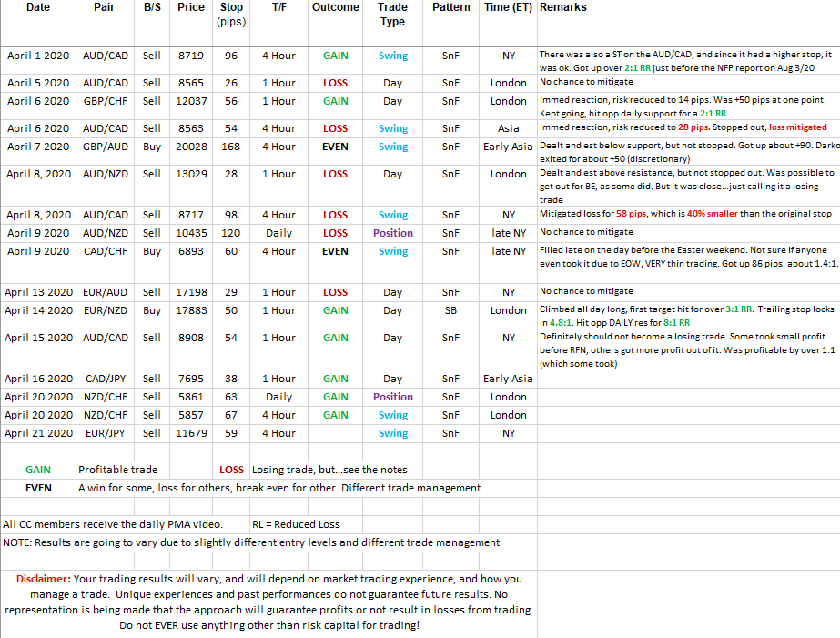The image size is (840, 638).
Task: Click the green GAIN legend cell
Action: coord(38,470)
